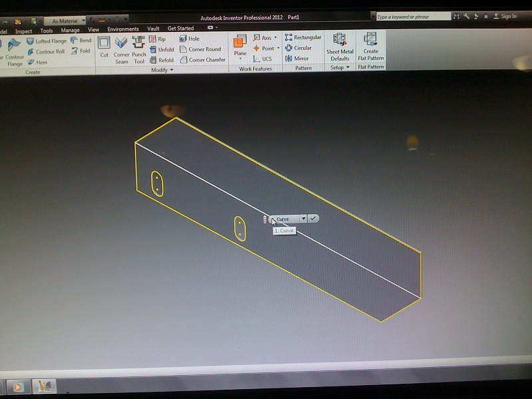Select the Bend tool
The height and width of the screenshot is (399, 532).
[81, 40]
